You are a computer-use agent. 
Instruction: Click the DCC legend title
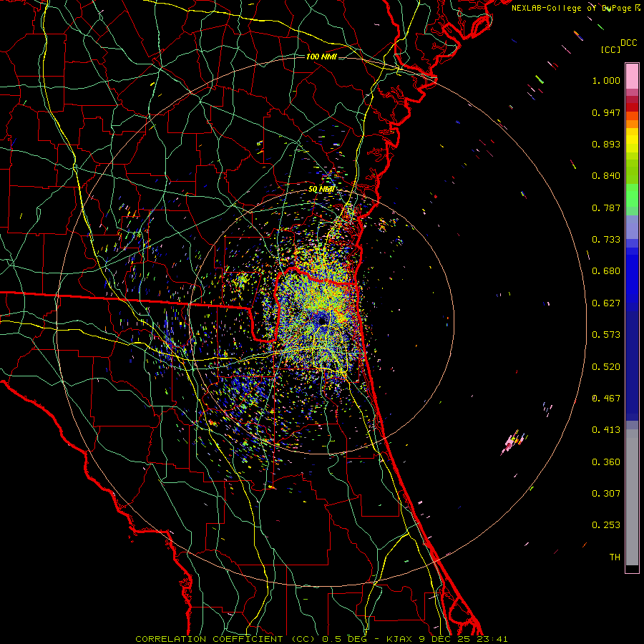628,43
